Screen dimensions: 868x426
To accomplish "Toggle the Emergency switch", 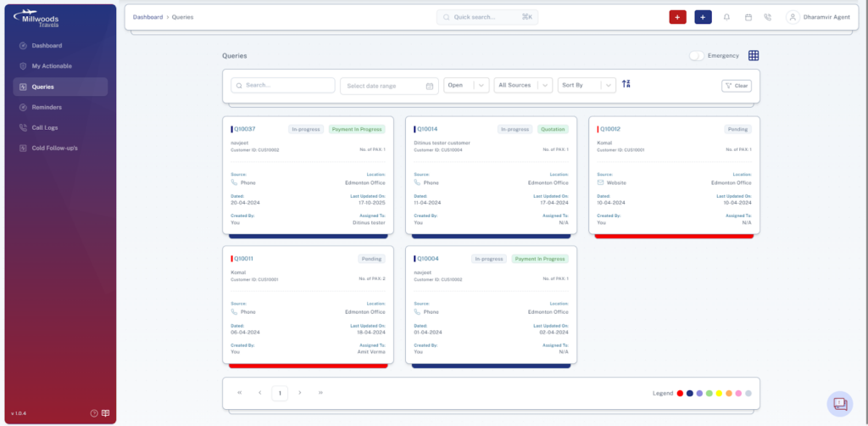I will tap(697, 55).
